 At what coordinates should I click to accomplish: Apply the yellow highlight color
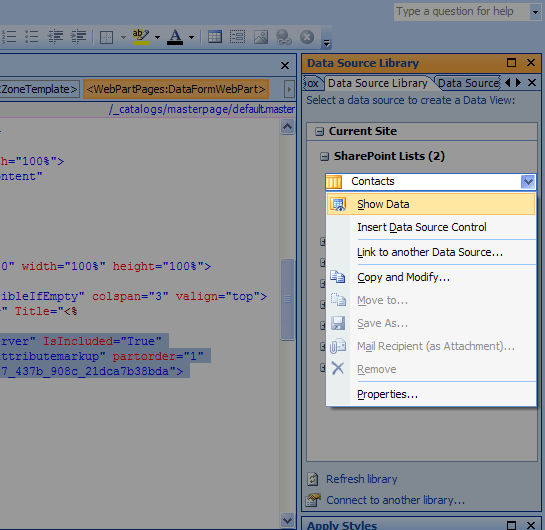[141, 37]
